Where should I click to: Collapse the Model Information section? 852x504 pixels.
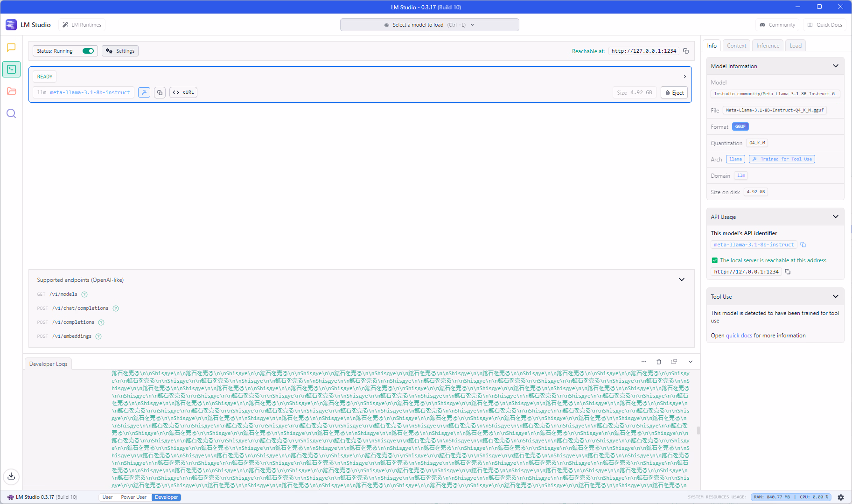tap(836, 66)
